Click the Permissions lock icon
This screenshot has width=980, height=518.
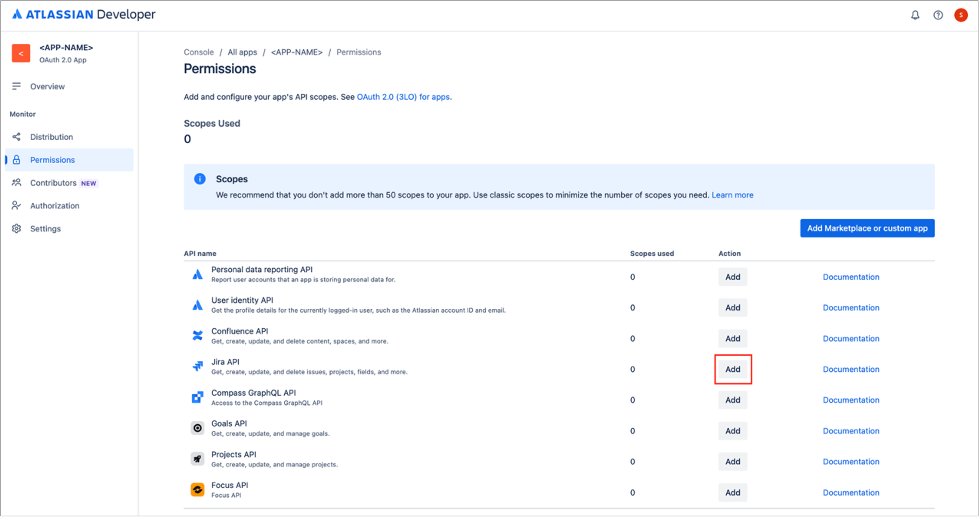16,160
